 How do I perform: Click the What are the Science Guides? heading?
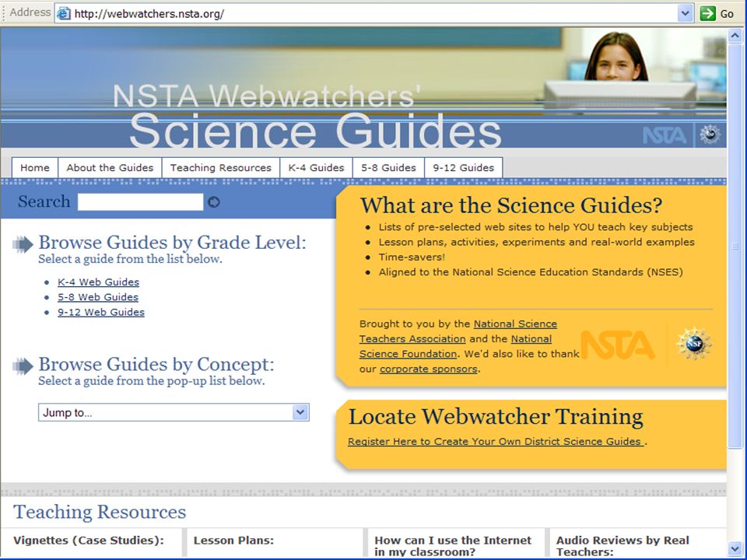(511, 205)
